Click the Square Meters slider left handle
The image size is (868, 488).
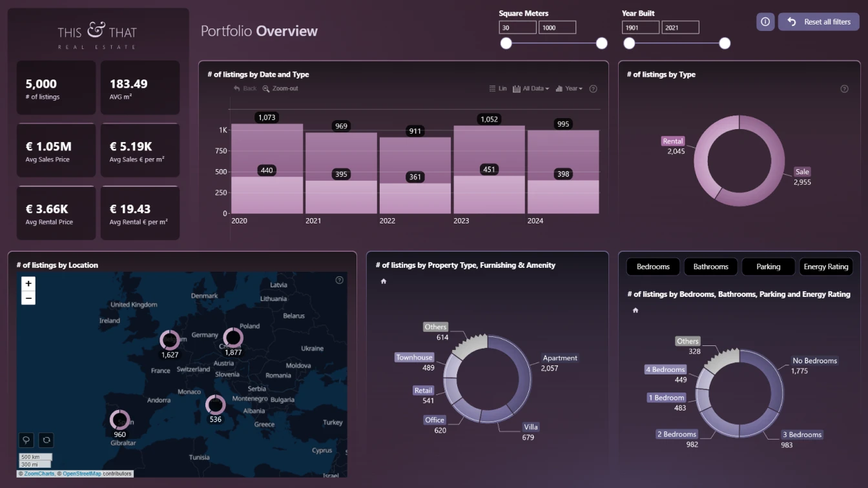pos(506,43)
